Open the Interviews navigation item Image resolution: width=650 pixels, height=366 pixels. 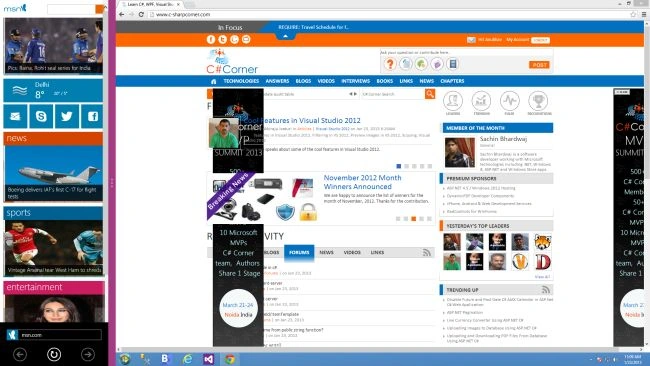tap(356, 81)
